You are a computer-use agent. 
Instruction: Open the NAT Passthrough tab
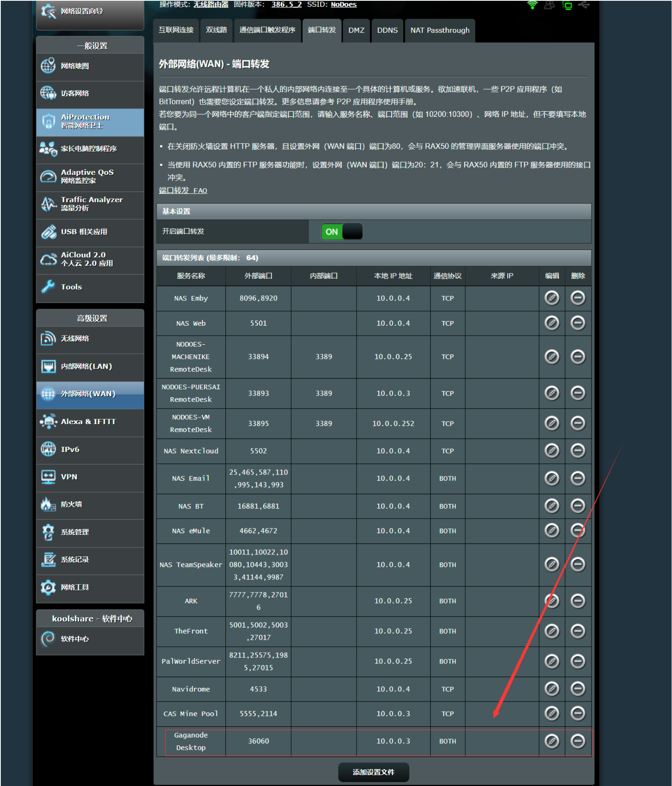(x=440, y=30)
